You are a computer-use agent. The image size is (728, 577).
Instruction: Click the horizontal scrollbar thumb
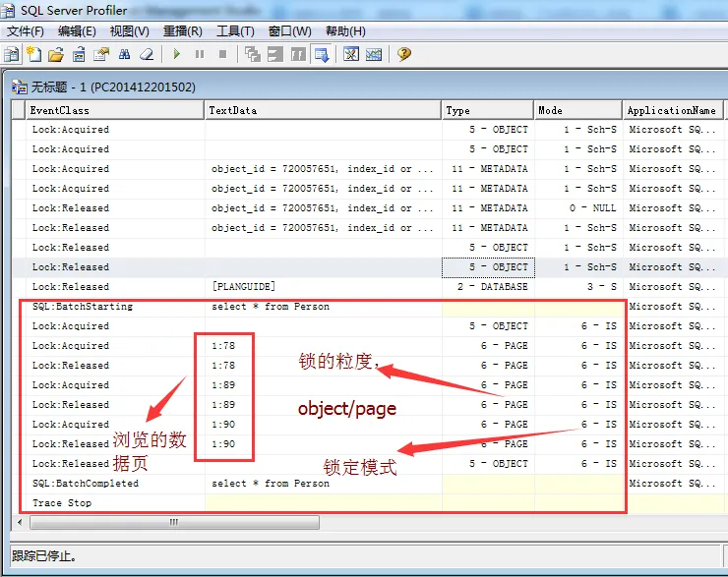click(174, 522)
